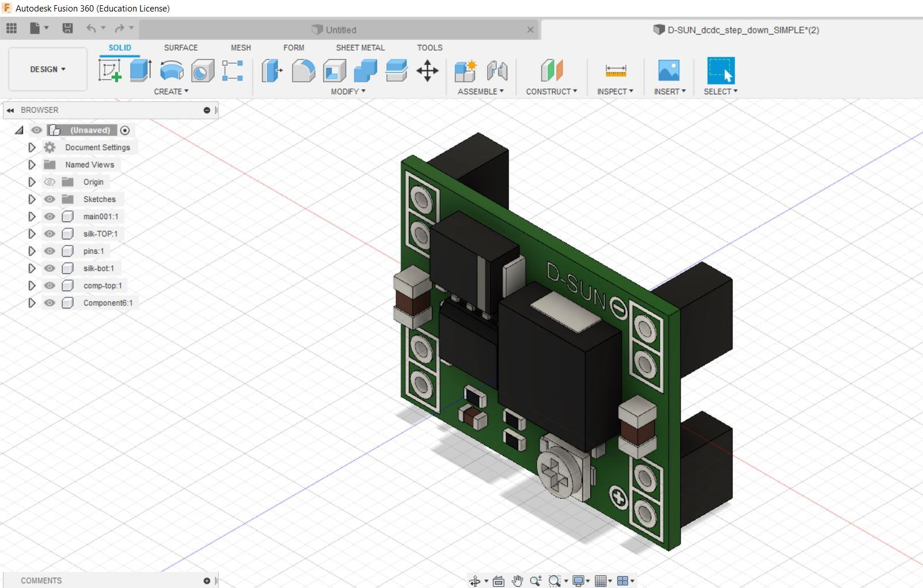Screen dimensions: 923x588
Task: Expand the main001:1 node
Action: tap(32, 216)
